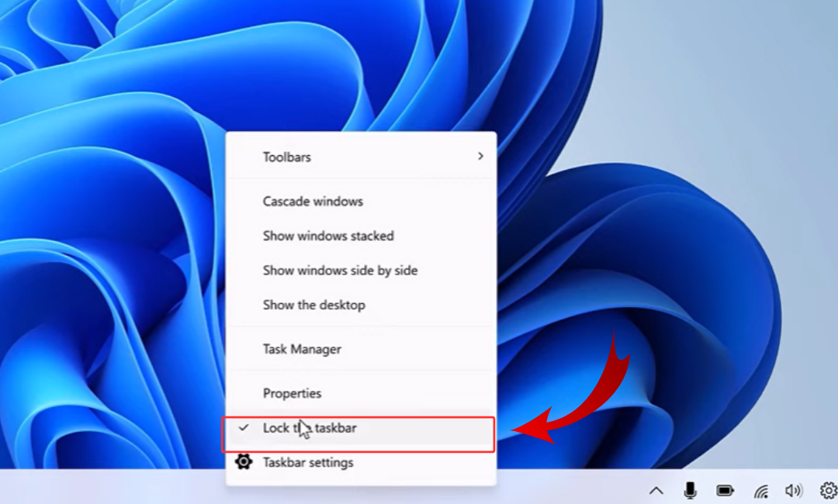Viewport: 838px width, 504px height.
Task: Open Properties from the context menu
Action: 292,393
